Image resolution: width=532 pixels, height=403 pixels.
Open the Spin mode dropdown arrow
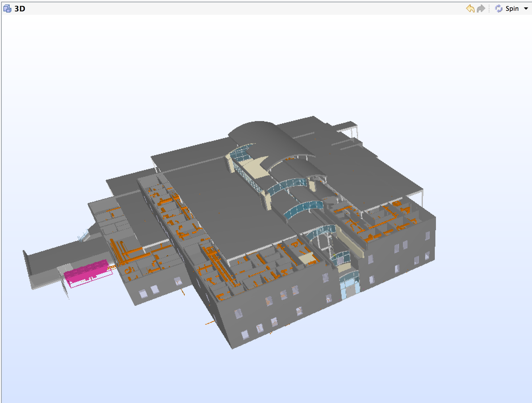pyautogui.click(x=526, y=9)
